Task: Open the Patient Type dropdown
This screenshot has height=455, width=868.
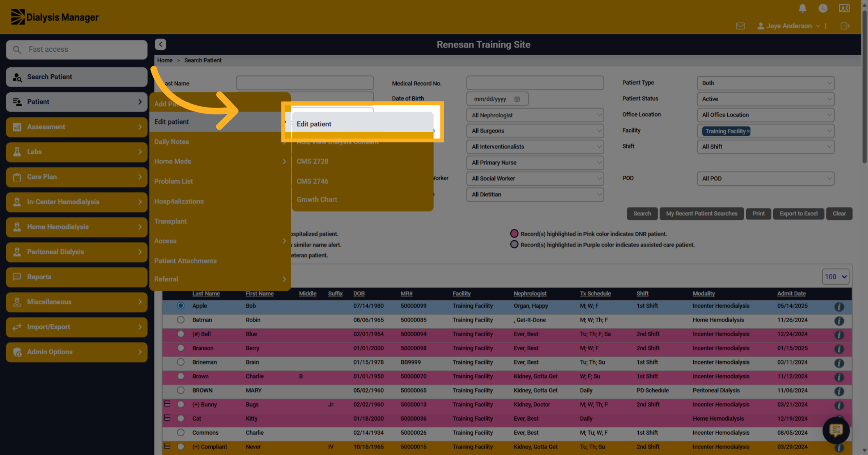Action: [x=765, y=83]
